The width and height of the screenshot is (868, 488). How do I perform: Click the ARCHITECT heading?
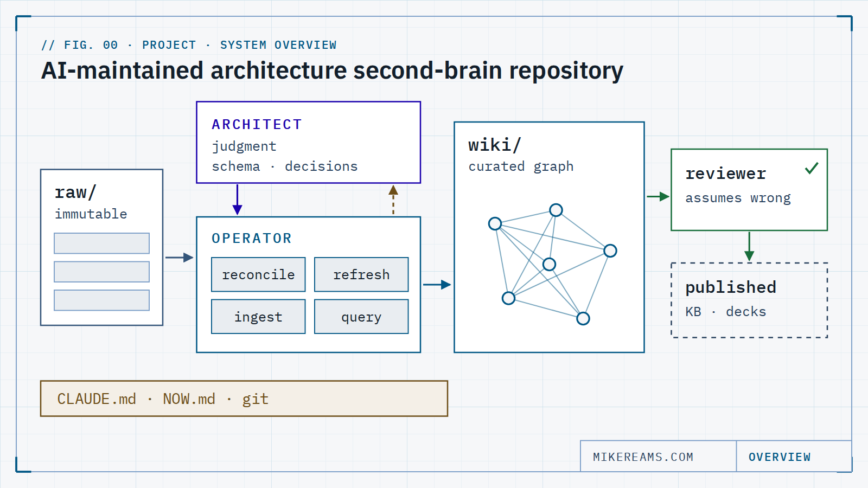click(257, 125)
